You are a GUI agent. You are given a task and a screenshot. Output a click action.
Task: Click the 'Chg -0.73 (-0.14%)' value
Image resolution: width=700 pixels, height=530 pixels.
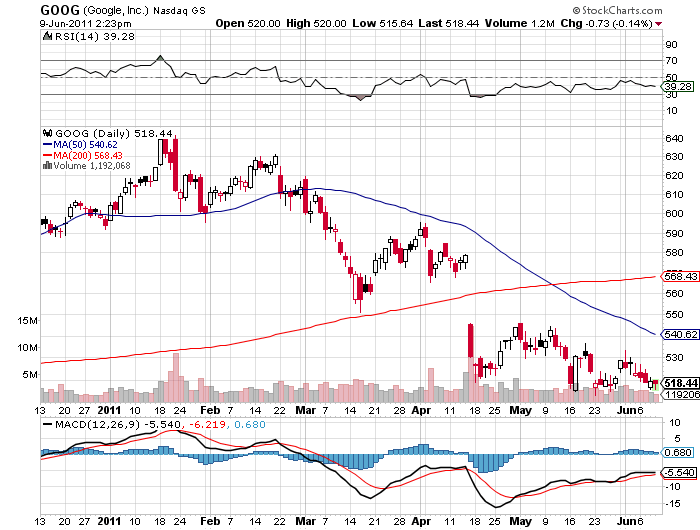pos(607,23)
